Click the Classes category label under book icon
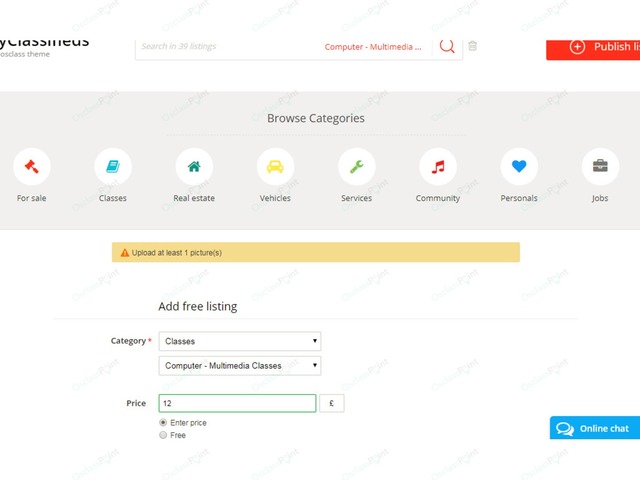The width and height of the screenshot is (640, 480). pyautogui.click(x=113, y=198)
